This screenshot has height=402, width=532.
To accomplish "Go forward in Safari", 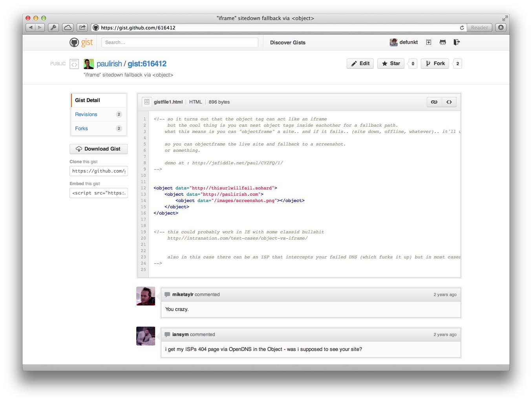I will pyautogui.click(x=40, y=27).
